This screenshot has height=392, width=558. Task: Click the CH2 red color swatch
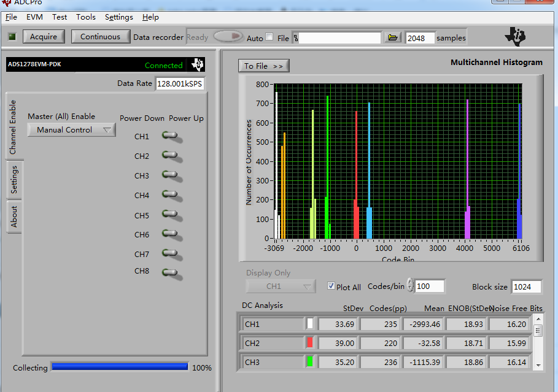[310, 343]
